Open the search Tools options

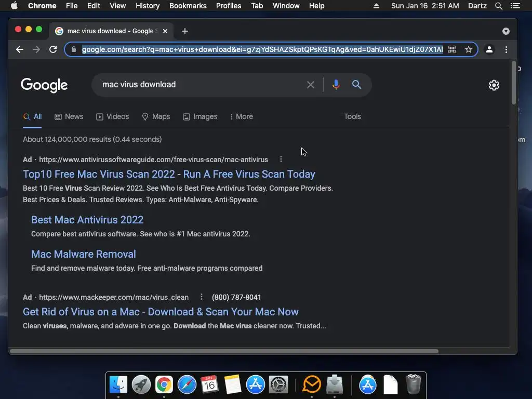coord(353,117)
